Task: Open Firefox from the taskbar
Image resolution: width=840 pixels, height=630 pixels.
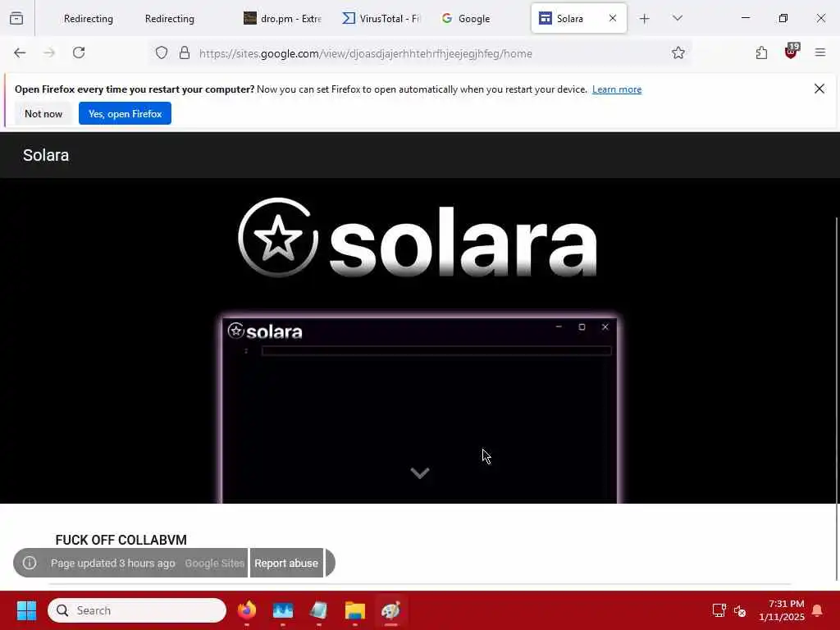Action: [x=247, y=610]
